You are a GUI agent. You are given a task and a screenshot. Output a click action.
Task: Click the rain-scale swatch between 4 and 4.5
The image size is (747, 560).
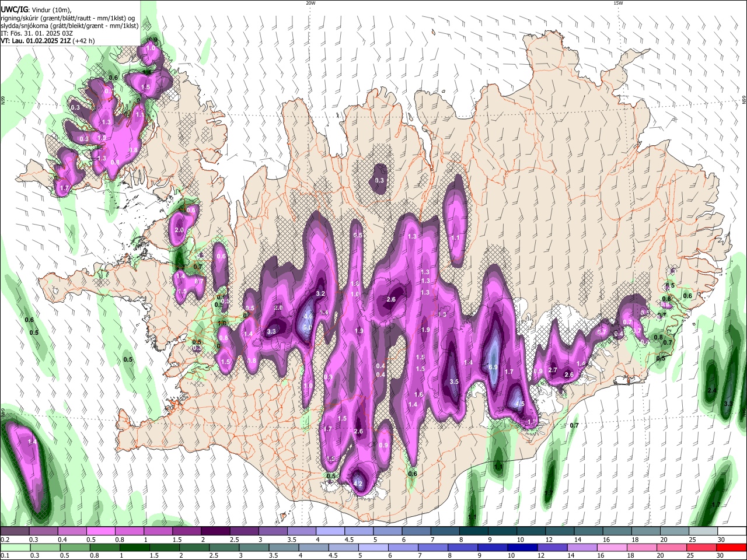pyautogui.click(x=314, y=547)
